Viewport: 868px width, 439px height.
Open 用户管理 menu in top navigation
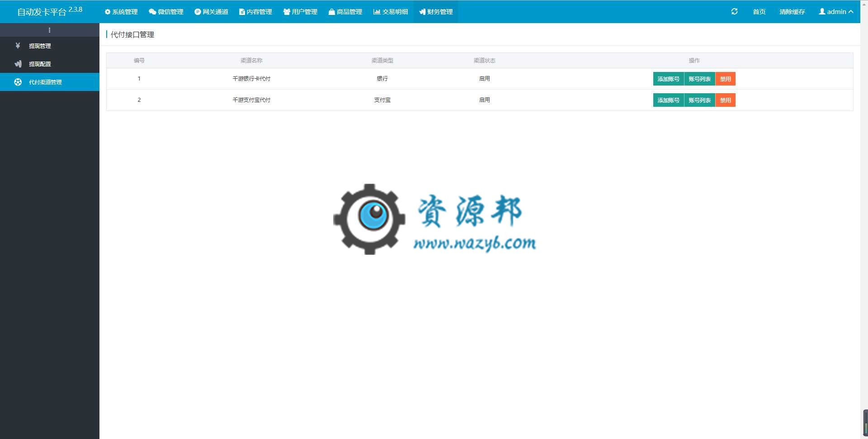click(x=300, y=12)
